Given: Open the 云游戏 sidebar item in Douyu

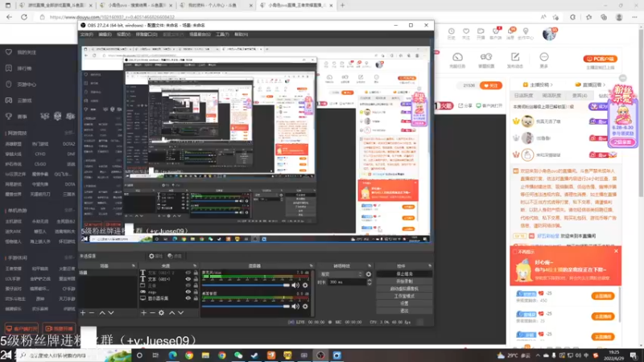Looking at the screenshot, I should (24, 101).
